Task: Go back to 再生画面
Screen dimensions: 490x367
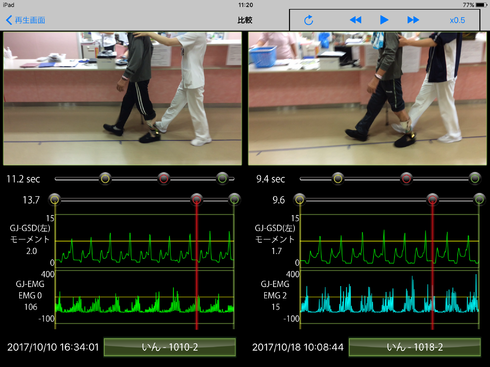Action: click(26, 20)
